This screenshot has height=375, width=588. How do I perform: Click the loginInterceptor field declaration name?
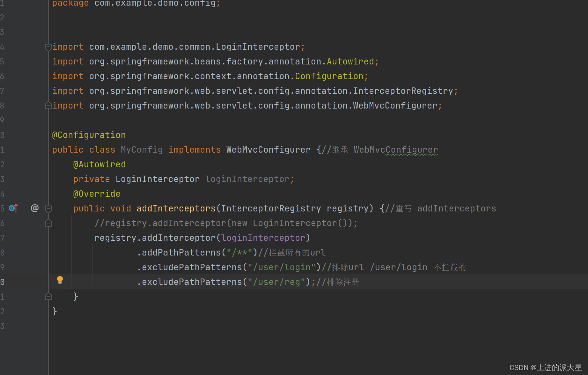coord(247,179)
